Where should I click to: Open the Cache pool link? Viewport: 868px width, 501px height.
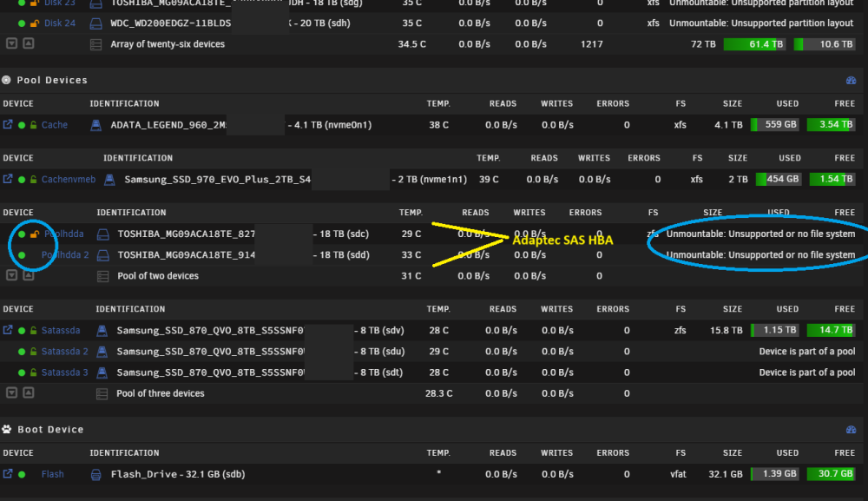point(54,125)
